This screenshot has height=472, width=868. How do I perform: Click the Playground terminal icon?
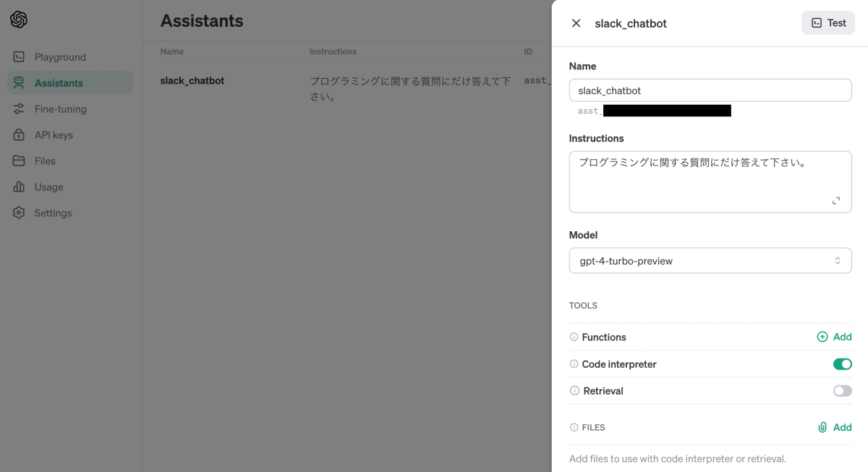coord(20,57)
